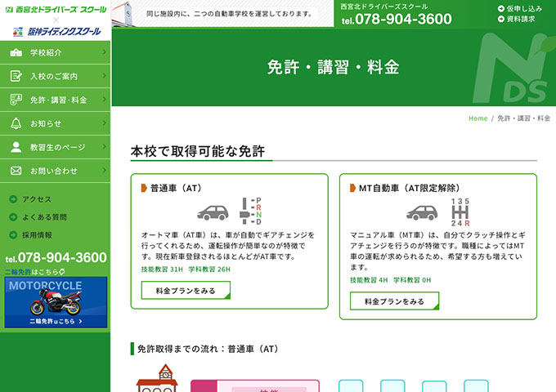The width and height of the screenshot is (556, 392).
Task: Open the お問い合わせ menu item
Action: [x=55, y=171]
